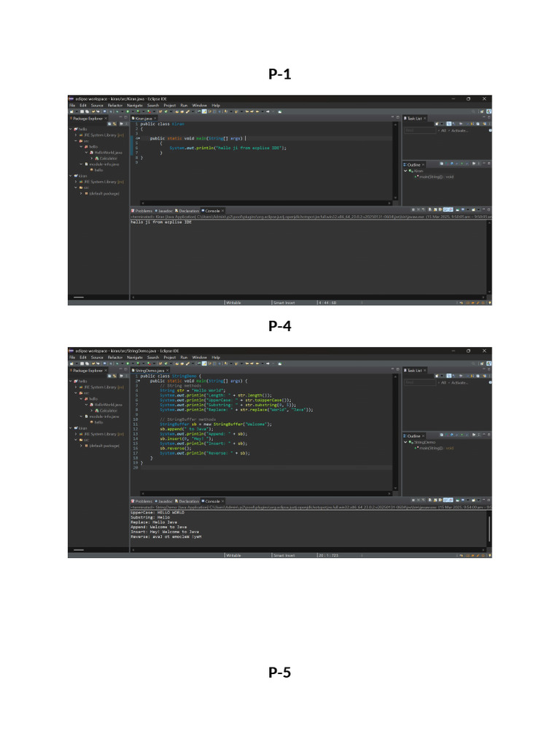Click New Task icon in Kiran.java Task List
The width and height of the screenshot is (560, 747).
coord(437,124)
